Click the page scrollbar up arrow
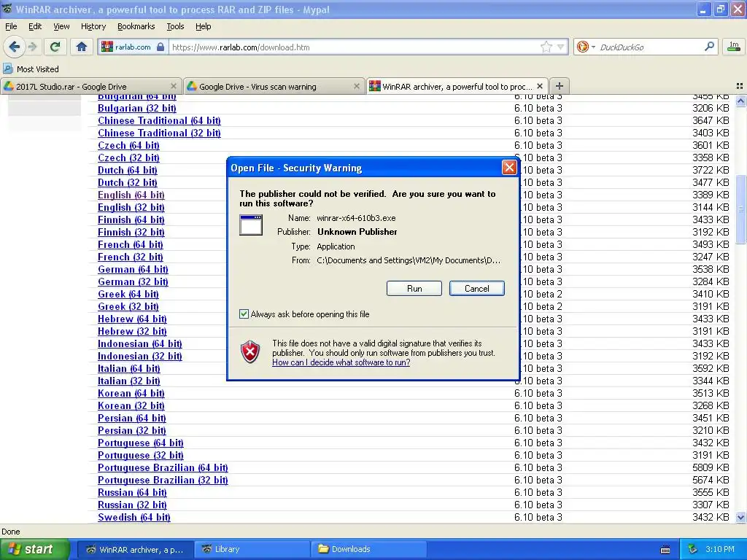Viewport: 747px width, 560px height. pos(740,101)
